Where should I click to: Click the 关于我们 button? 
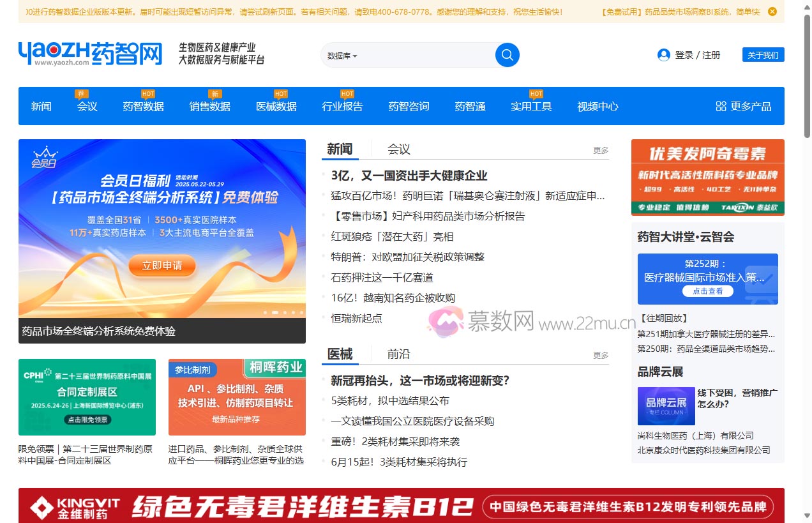coord(763,56)
